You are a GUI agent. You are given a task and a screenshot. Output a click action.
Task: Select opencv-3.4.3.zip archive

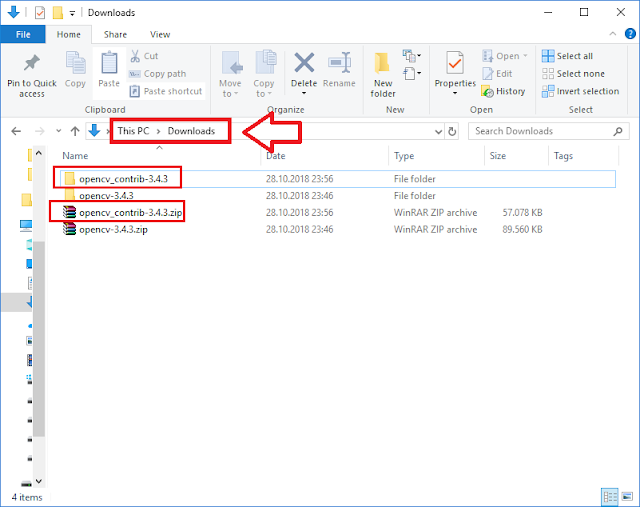pos(338,229)
